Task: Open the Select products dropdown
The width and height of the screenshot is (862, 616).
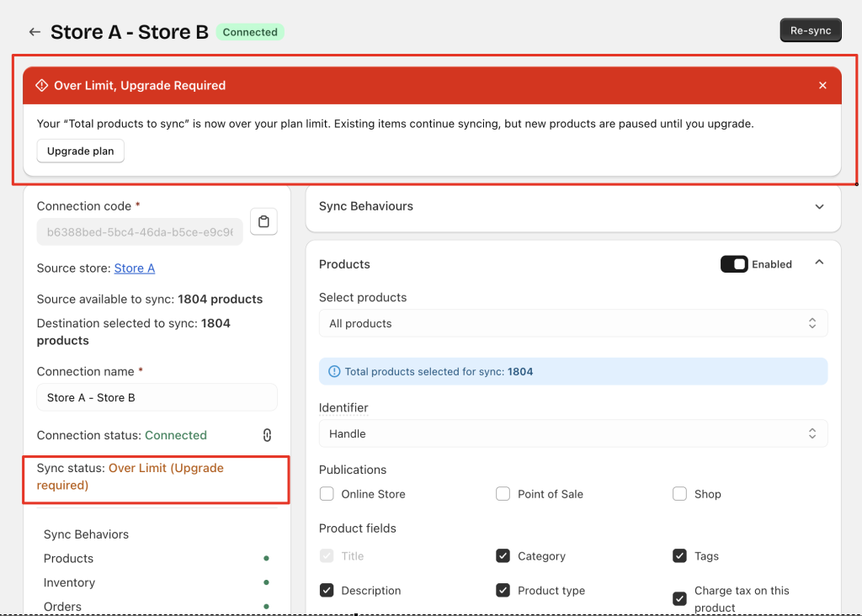Action: pos(572,323)
